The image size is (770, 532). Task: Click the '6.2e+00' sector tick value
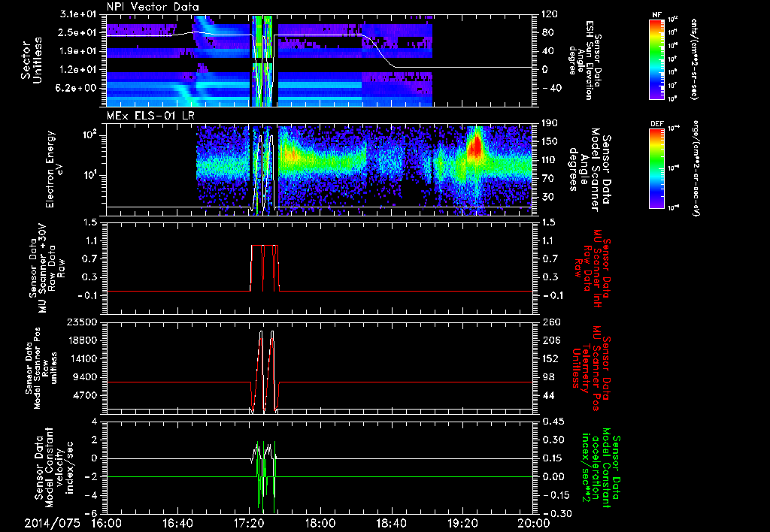pyautogui.click(x=76, y=88)
